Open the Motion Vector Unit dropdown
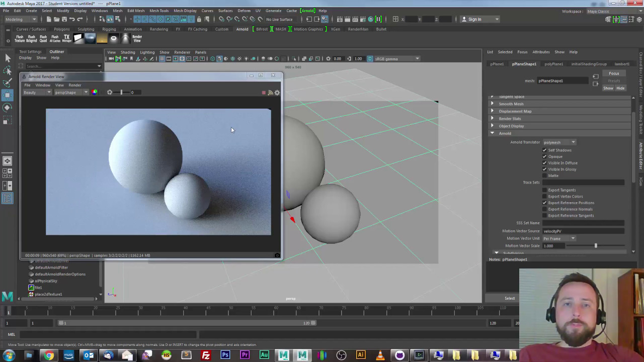The height and width of the screenshot is (362, 644). click(x=559, y=238)
